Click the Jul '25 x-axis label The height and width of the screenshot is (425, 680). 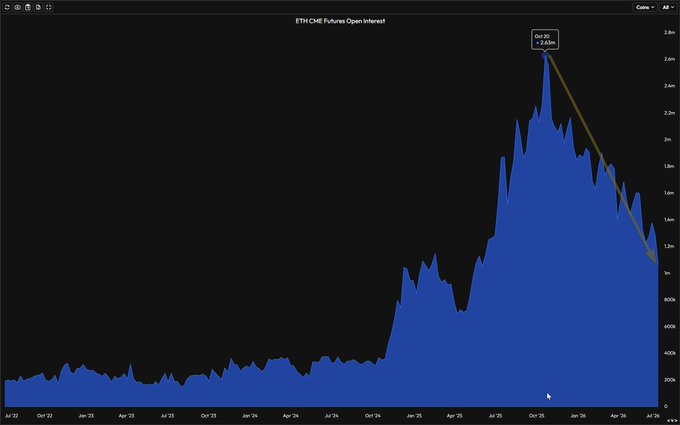coord(496,415)
